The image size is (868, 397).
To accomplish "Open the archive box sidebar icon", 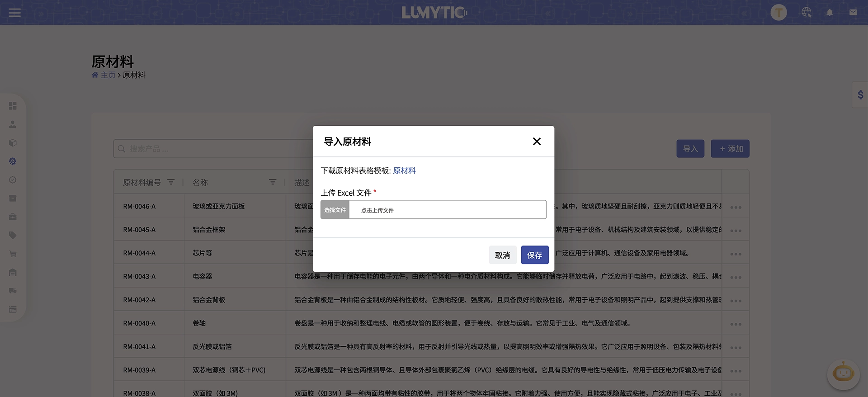I will (13, 198).
